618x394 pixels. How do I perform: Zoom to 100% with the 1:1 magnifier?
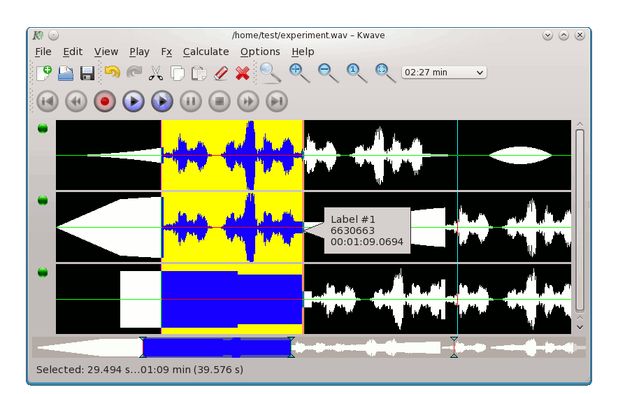(357, 73)
